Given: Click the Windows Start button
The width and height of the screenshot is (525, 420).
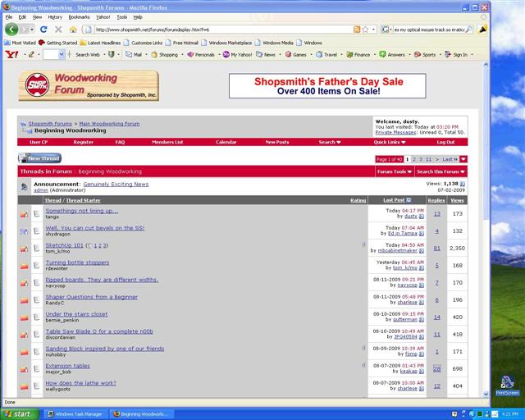Looking at the screenshot, I should (x=20, y=414).
